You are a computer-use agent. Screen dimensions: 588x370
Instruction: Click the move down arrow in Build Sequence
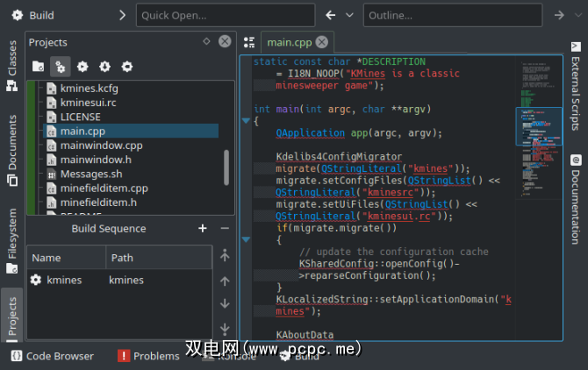click(225, 304)
